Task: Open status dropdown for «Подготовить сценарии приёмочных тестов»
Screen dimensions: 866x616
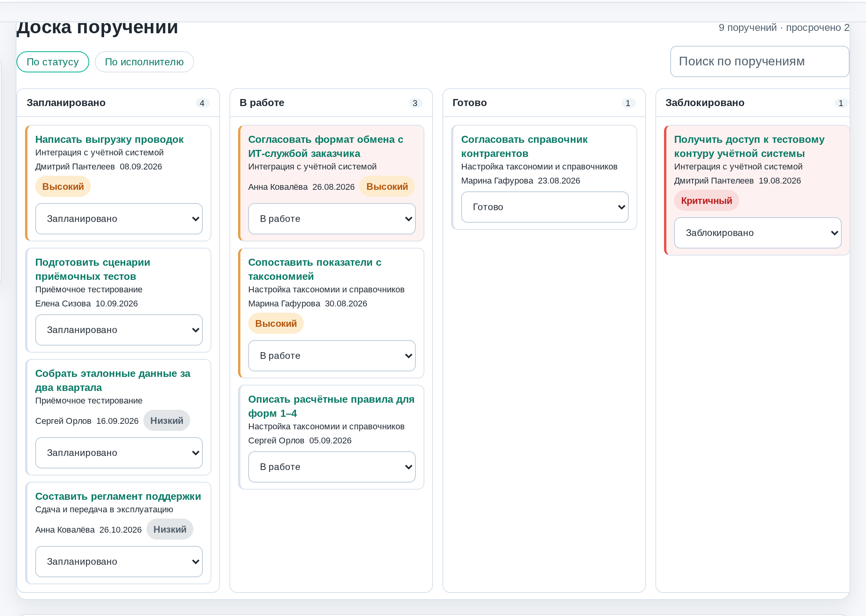Action: [119, 330]
